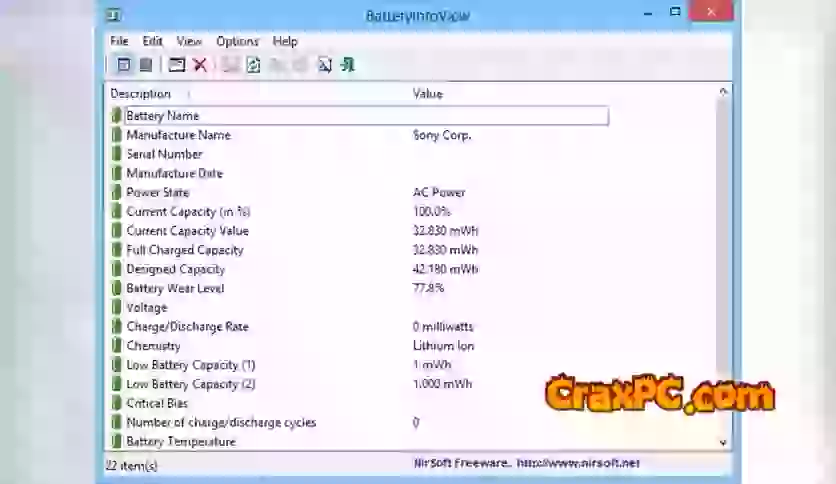The width and height of the screenshot is (836, 484).
Task: Click the battery icon beside Full Charged Capacity
Action: [116, 249]
